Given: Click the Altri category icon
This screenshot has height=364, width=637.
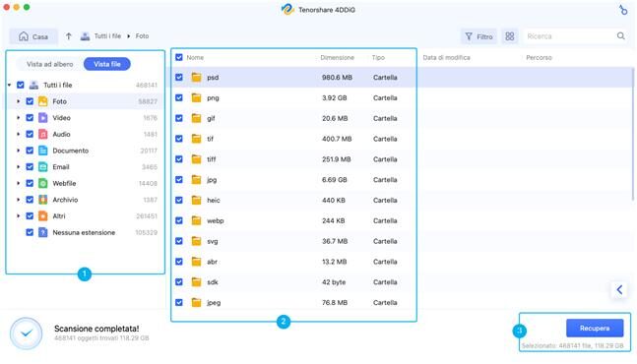Looking at the screenshot, I should pyautogui.click(x=42, y=215).
